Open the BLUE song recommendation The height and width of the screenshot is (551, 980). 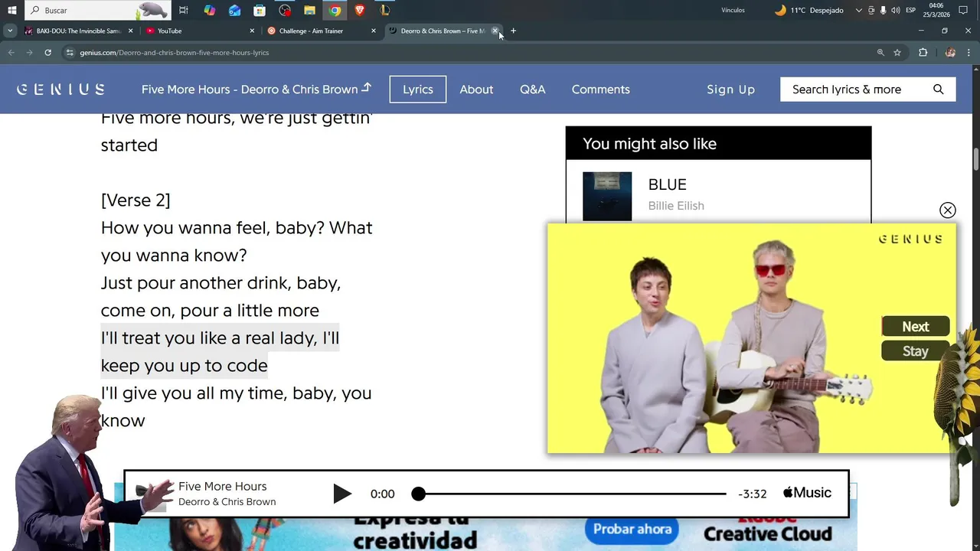click(x=668, y=184)
